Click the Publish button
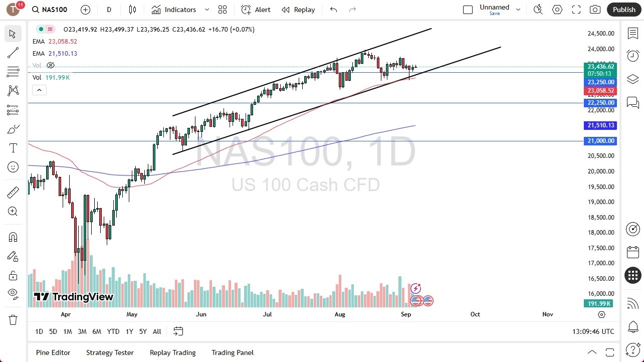This screenshot has width=644, height=362. pos(624,9)
